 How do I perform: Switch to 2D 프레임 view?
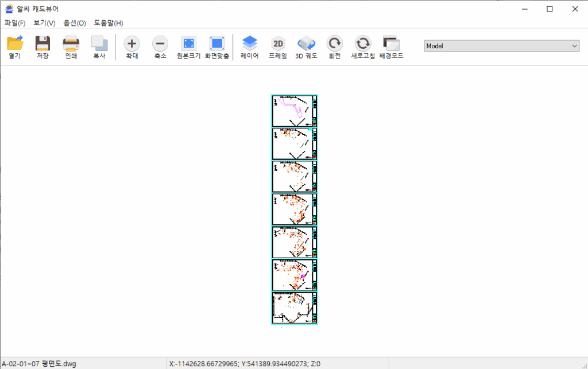tap(278, 47)
